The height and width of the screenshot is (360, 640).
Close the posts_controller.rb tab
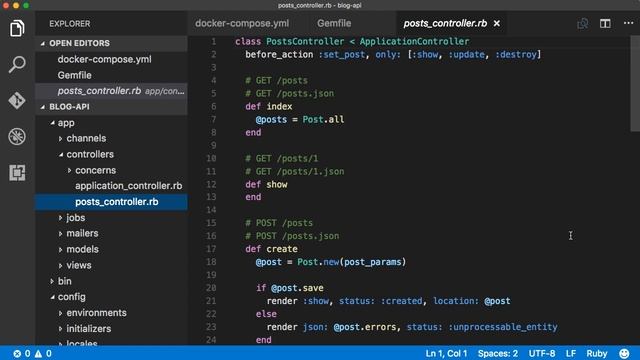tap(497, 24)
